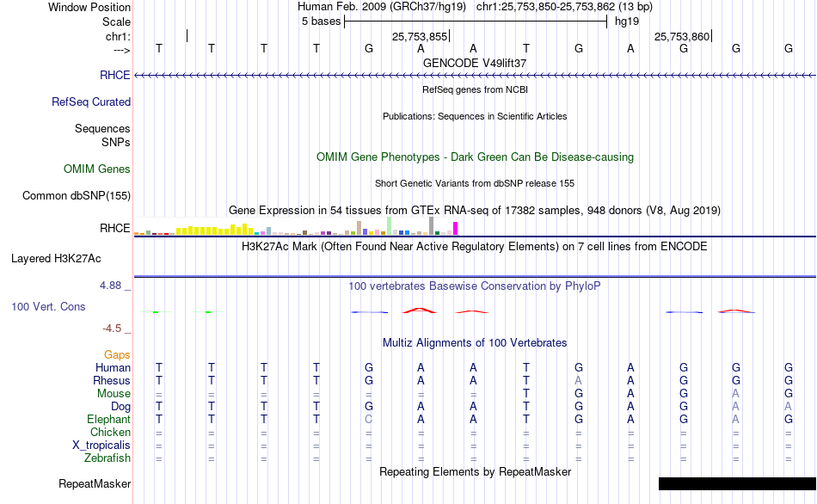The height and width of the screenshot is (504, 817).
Task: Click Publications: Sequences in Scientific Articles title
Action: pos(475,116)
